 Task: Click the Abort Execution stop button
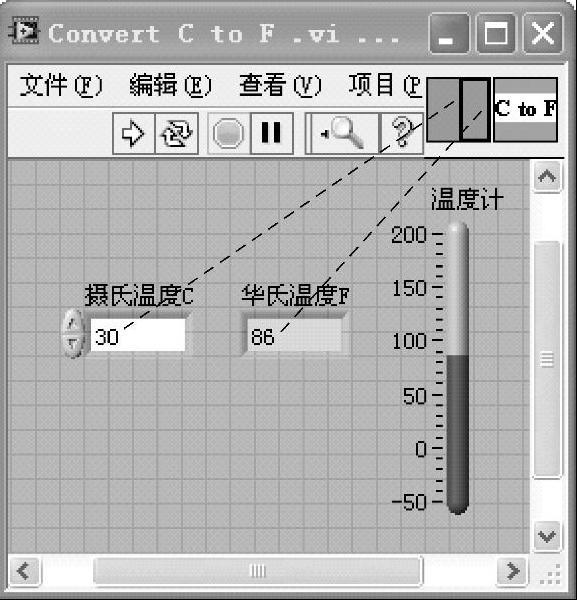(x=228, y=133)
